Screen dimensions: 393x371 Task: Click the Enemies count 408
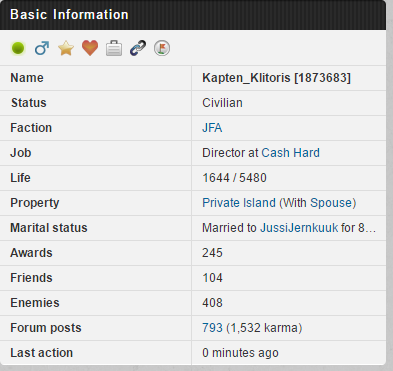(212, 303)
